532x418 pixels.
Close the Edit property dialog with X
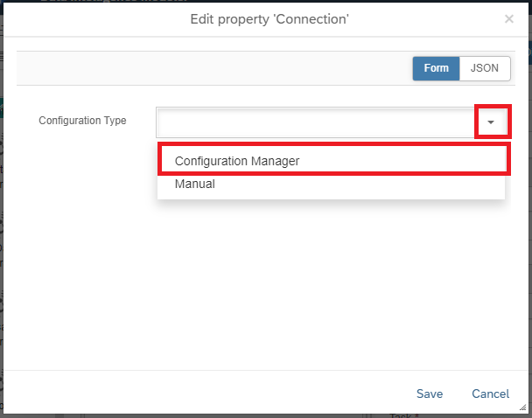(509, 18)
